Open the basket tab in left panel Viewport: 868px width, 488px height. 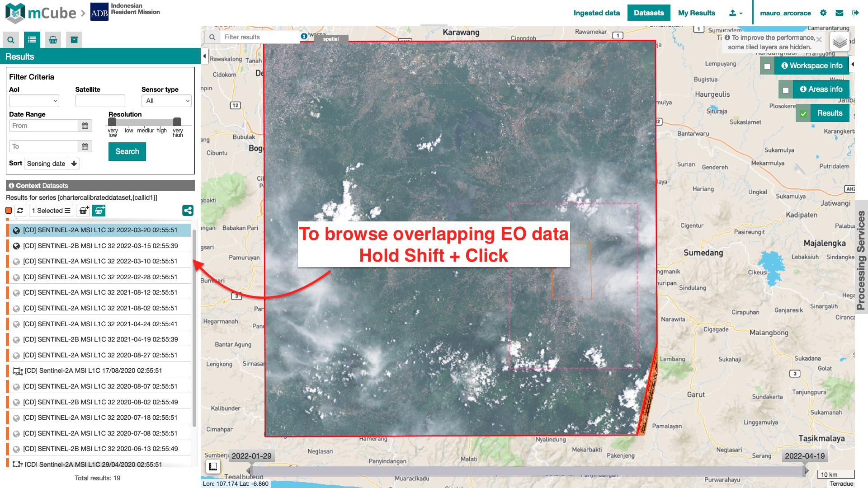point(53,40)
